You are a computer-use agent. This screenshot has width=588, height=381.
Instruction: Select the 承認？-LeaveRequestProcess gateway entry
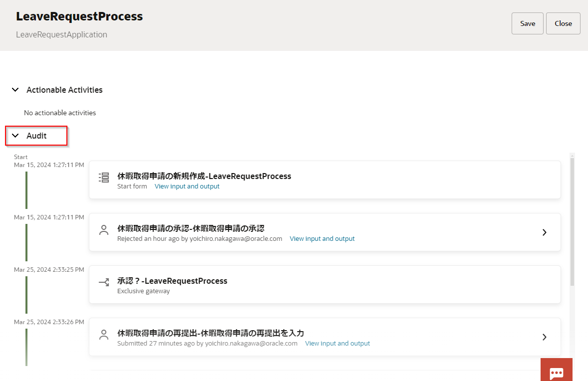[172, 281]
